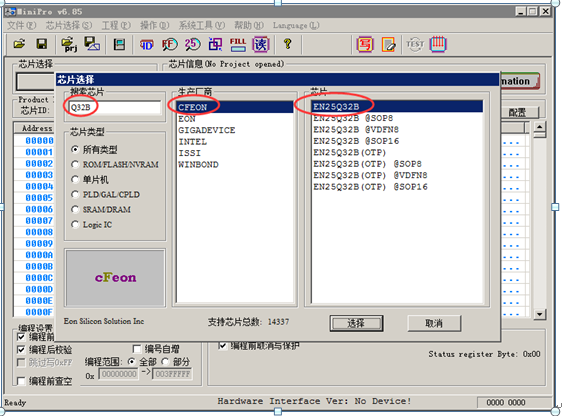Select the Logic IC chip type
562x416 pixels.
click(75, 224)
